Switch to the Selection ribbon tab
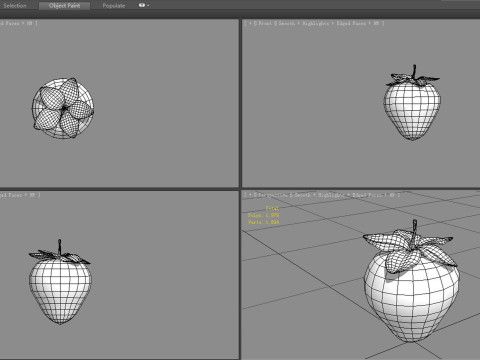The width and height of the screenshot is (480, 360). (x=15, y=5)
